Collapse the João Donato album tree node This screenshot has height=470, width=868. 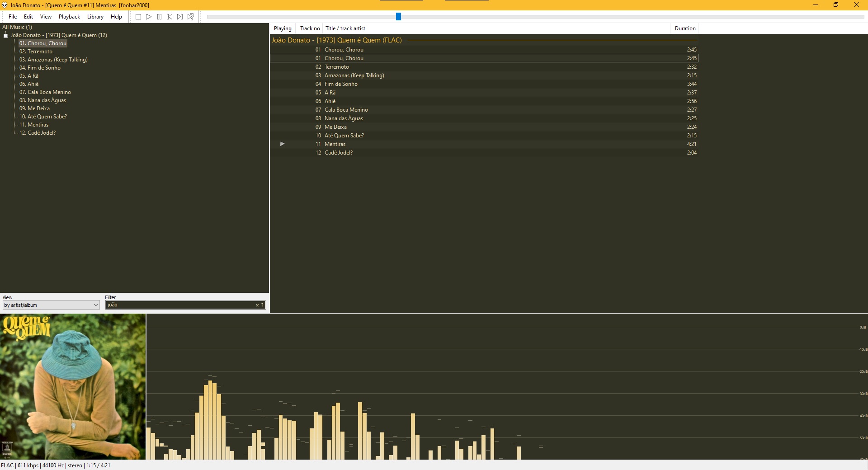coord(5,35)
